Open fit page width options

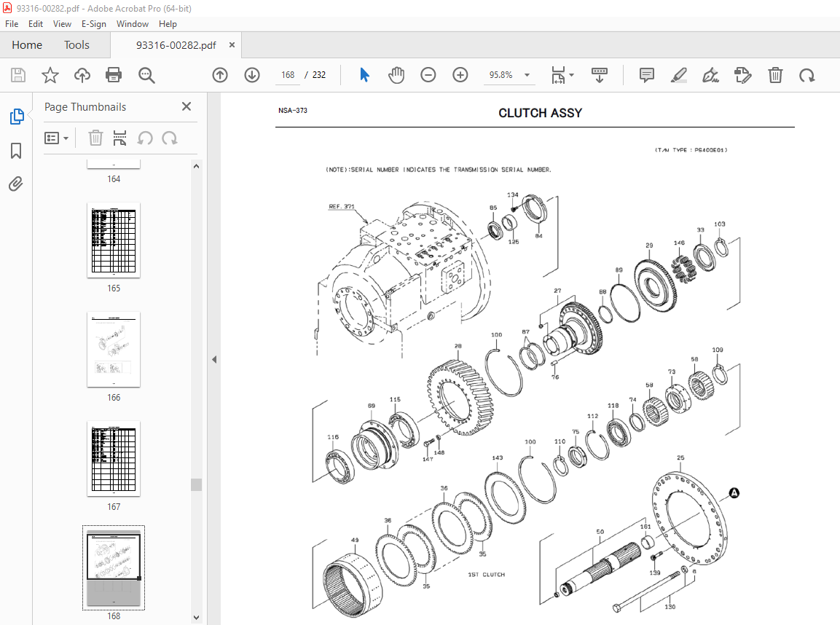coord(562,75)
